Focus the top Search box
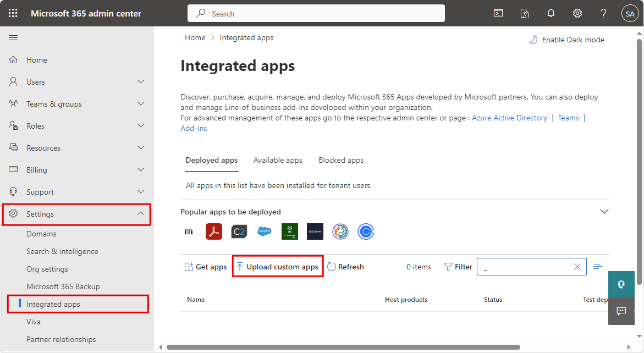Viewport: 644px width, 353px height. pos(316,13)
